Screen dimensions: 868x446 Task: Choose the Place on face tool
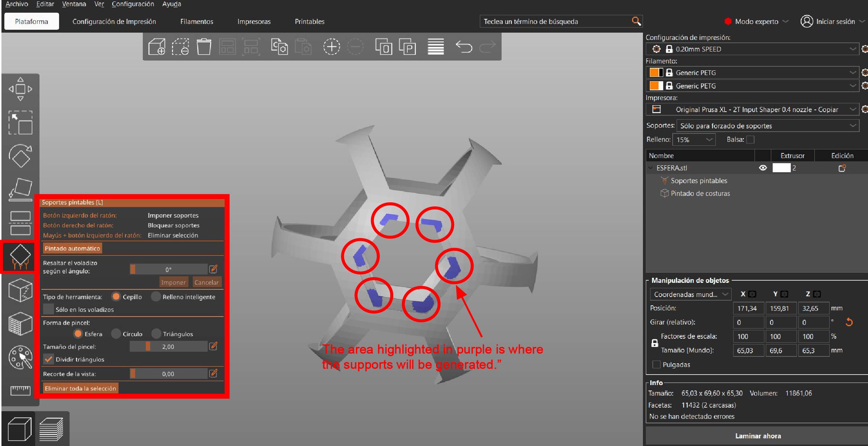[x=20, y=189]
